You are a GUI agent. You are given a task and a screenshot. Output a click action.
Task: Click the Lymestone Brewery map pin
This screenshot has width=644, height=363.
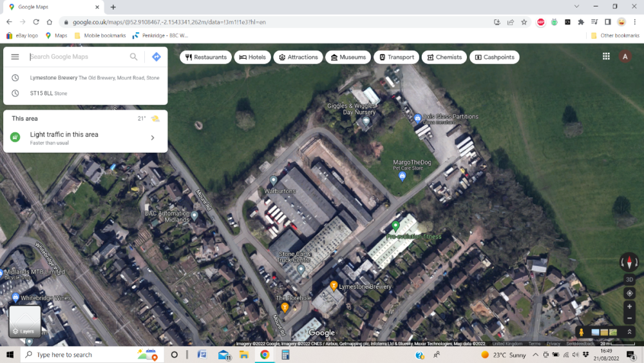(x=334, y=286)
